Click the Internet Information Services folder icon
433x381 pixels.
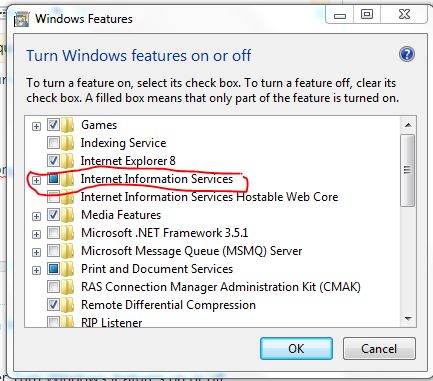coord(68,179)
